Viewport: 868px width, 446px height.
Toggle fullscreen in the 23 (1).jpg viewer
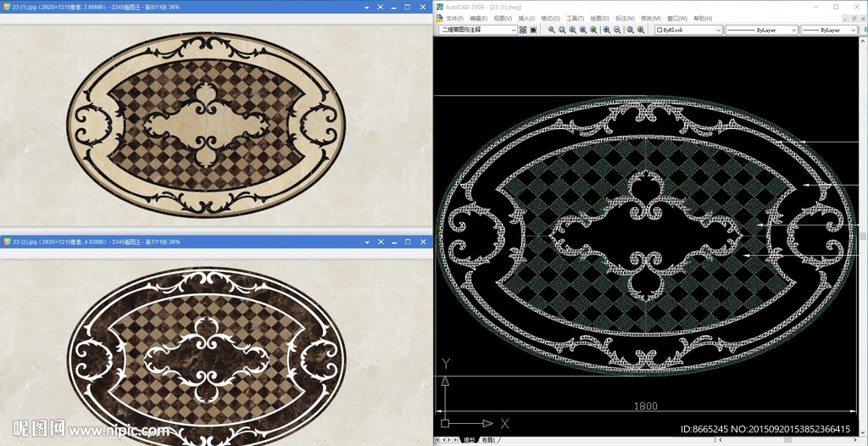click(x=381, y=7)
